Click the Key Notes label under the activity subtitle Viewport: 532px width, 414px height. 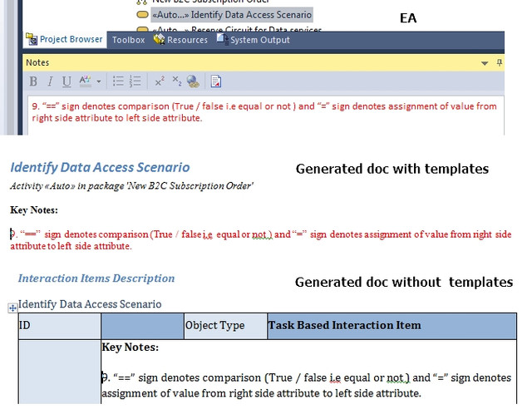coord(34,210)
